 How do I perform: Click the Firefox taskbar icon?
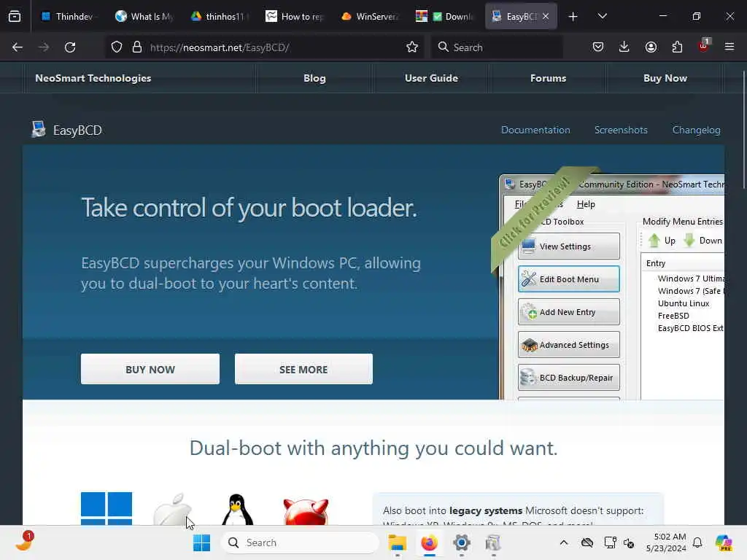point(429,542)
